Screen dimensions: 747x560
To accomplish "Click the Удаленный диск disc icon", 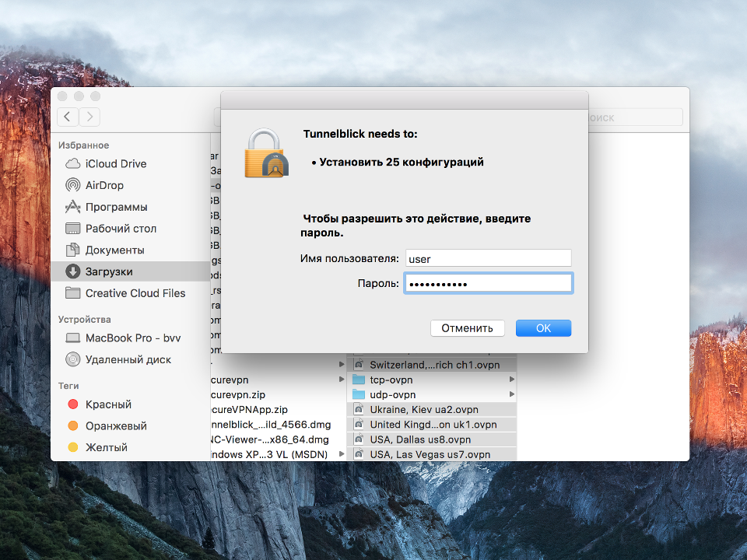I will click(x=73, y=359).
